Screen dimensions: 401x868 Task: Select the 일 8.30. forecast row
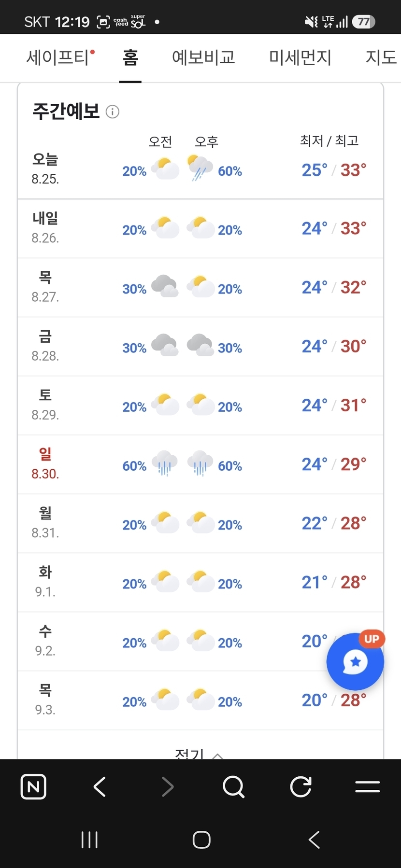tap(200, 464)
